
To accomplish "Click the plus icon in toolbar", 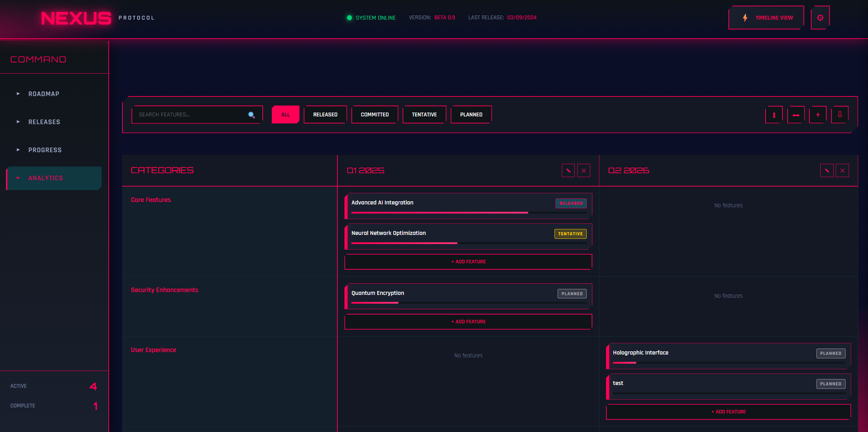I will pyautogui.click(x=818, y=115).
